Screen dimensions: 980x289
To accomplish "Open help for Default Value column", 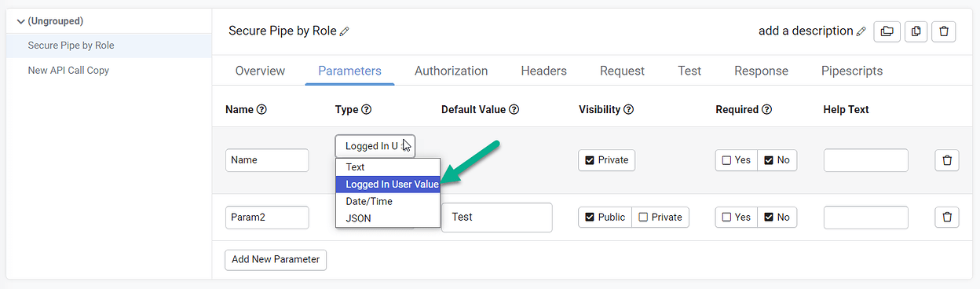I will (514, 110).
